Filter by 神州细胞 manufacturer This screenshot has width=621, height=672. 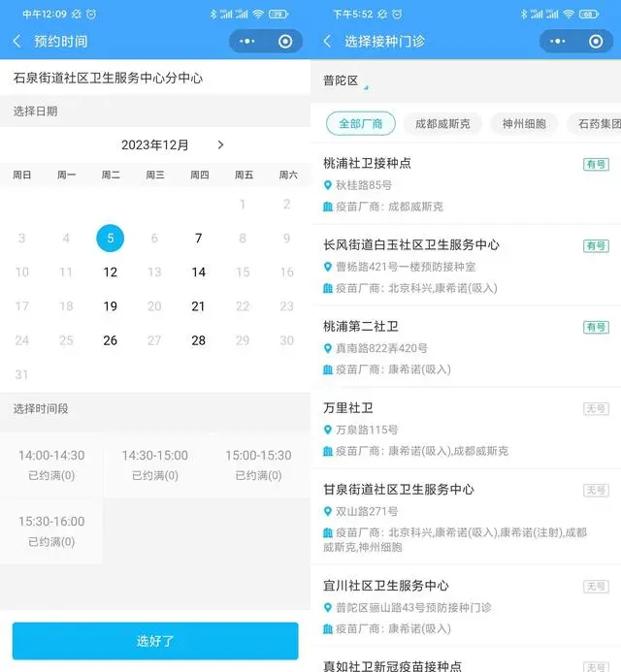(524, 124)
